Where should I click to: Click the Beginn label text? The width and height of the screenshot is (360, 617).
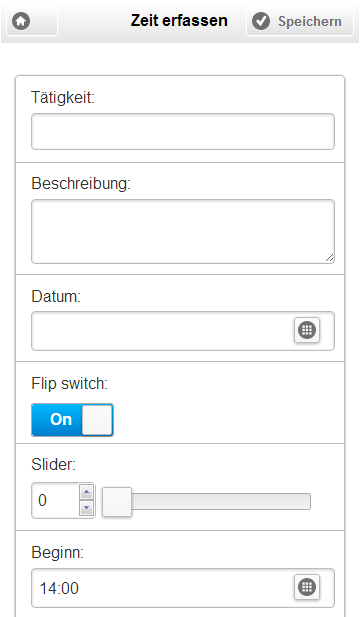pos(57,553)
